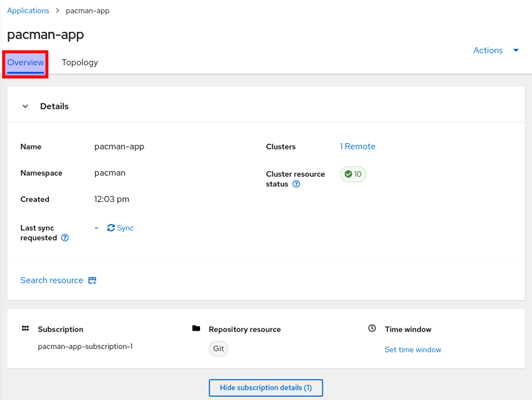Click the Git repository label

(x=218, y=349)
